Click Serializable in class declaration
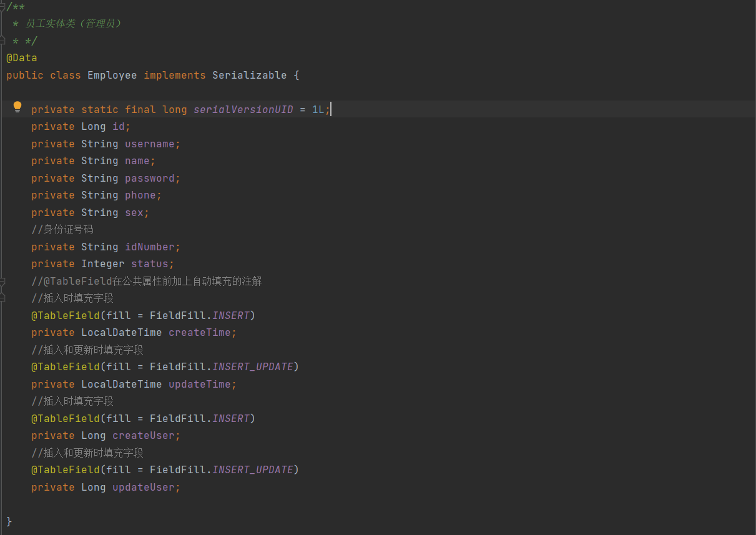Image resolution: width=756 pixels, height=535 pixels. point(249,76)
